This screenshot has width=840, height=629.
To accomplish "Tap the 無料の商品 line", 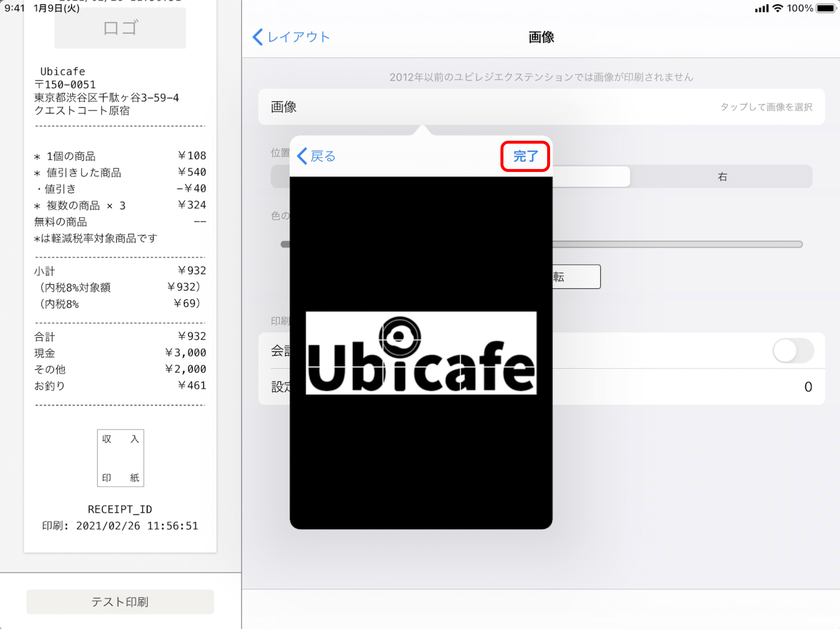I will point(120,222).
